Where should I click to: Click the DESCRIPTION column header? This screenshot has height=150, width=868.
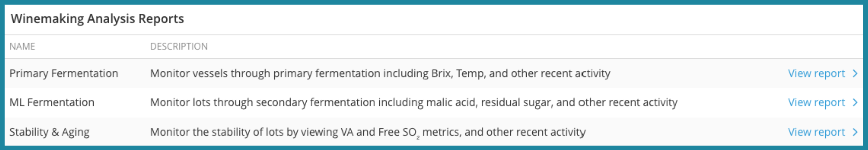point(179,46)
